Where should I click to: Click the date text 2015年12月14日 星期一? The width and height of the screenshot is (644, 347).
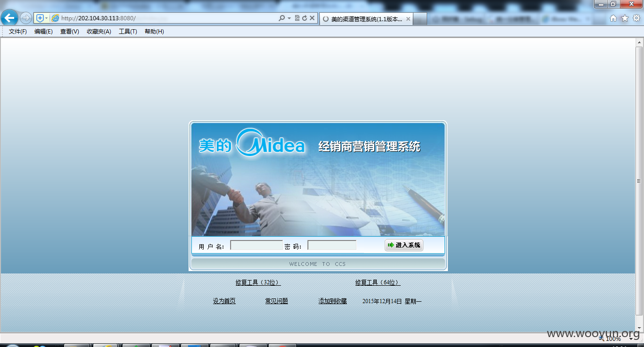392,301
